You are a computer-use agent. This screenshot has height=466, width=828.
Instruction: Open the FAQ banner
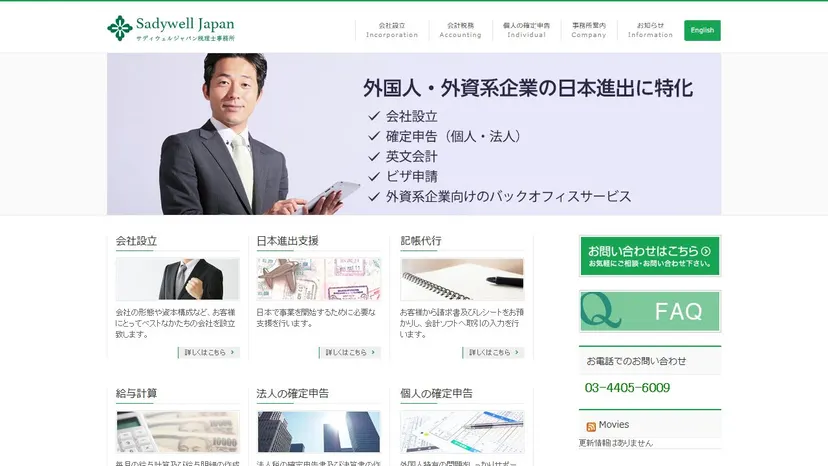(650, 311)
